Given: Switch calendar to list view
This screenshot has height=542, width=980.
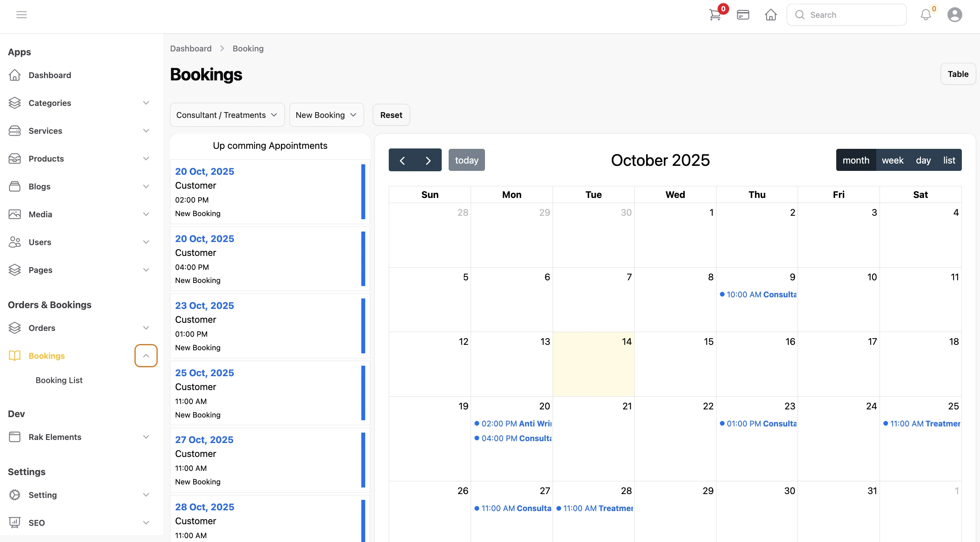Looking at the screenshot, I should coord(949,160).
